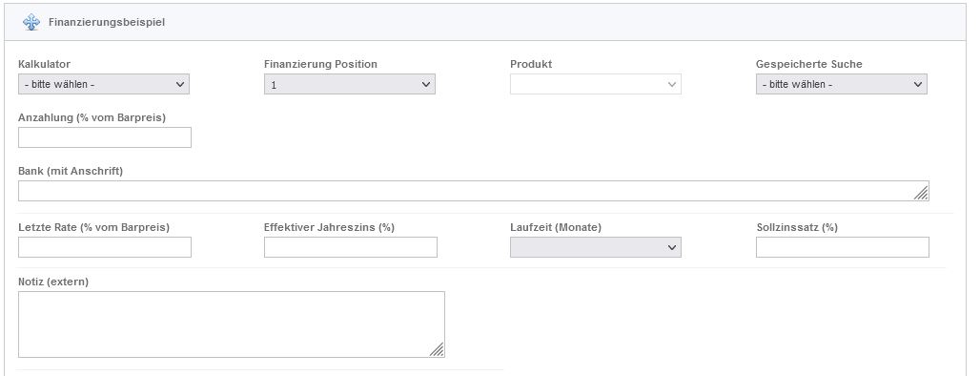Open the Finanzierung Position dropdown
This screenshot has height=376, width=980.
(x=349, y=85)
